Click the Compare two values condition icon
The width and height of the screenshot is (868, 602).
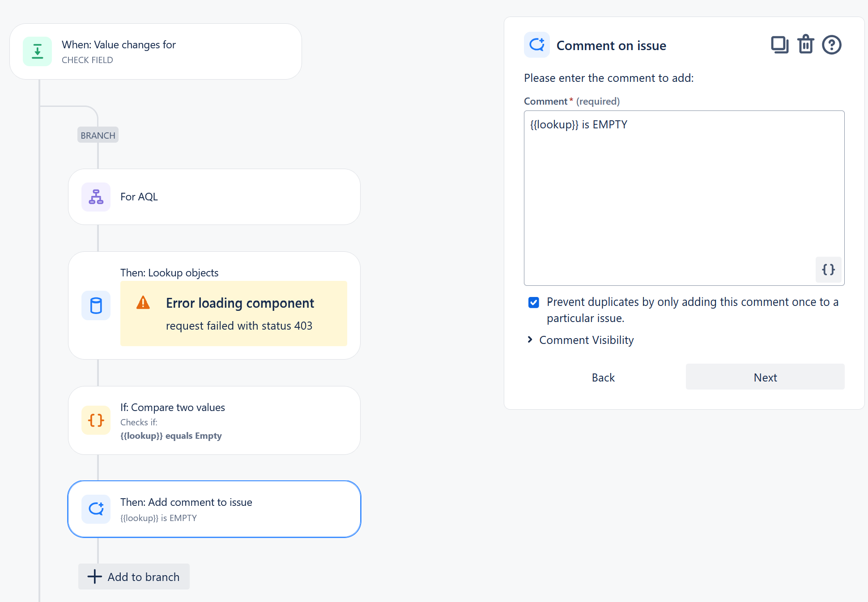click(x=95, y=420)
